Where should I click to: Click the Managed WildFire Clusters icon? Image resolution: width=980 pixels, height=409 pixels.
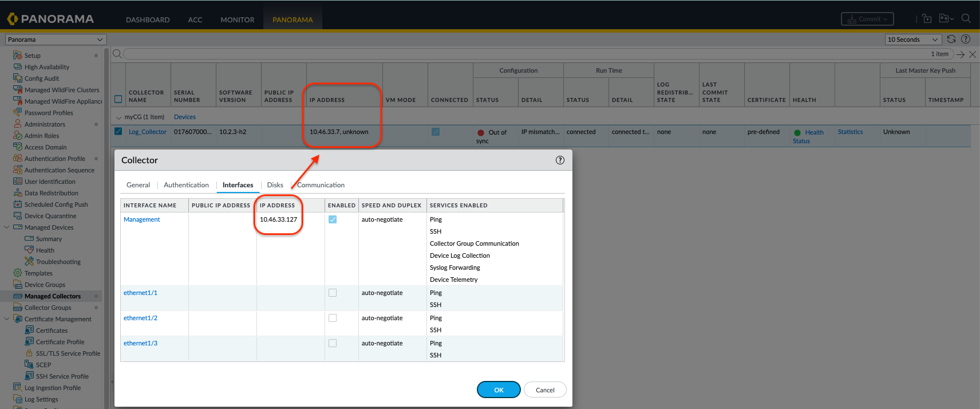[x=17, y=90]
